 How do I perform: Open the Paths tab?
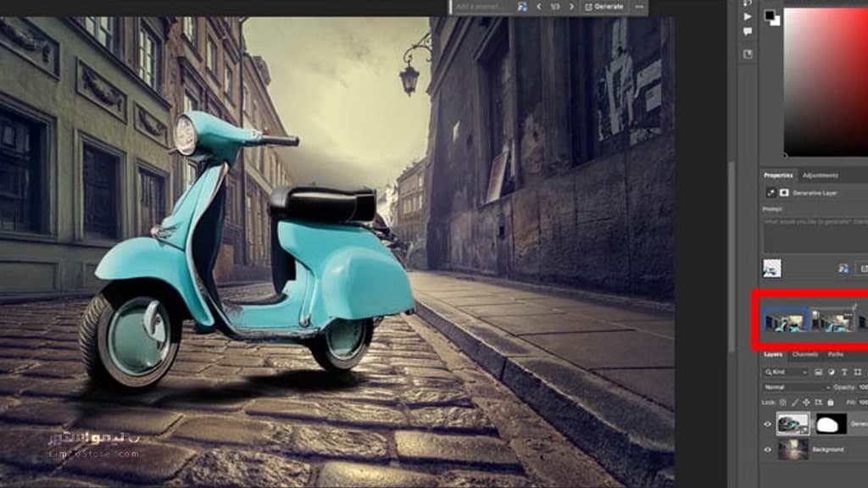(x=835, y=354)
